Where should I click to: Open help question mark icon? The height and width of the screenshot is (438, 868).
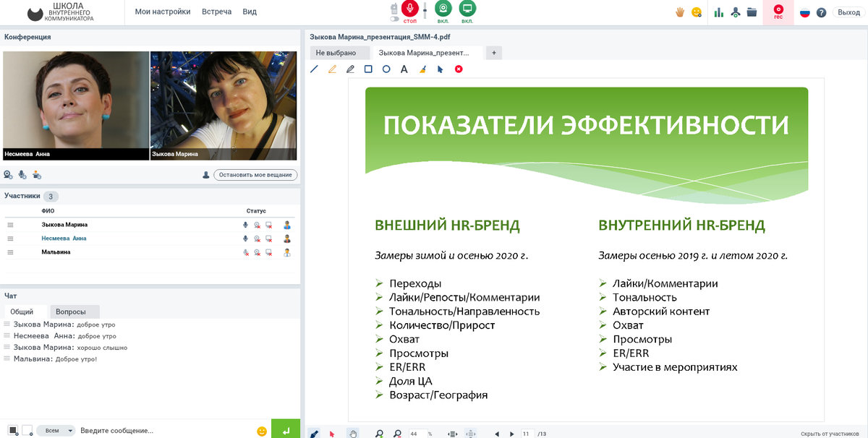click(821, 12)
